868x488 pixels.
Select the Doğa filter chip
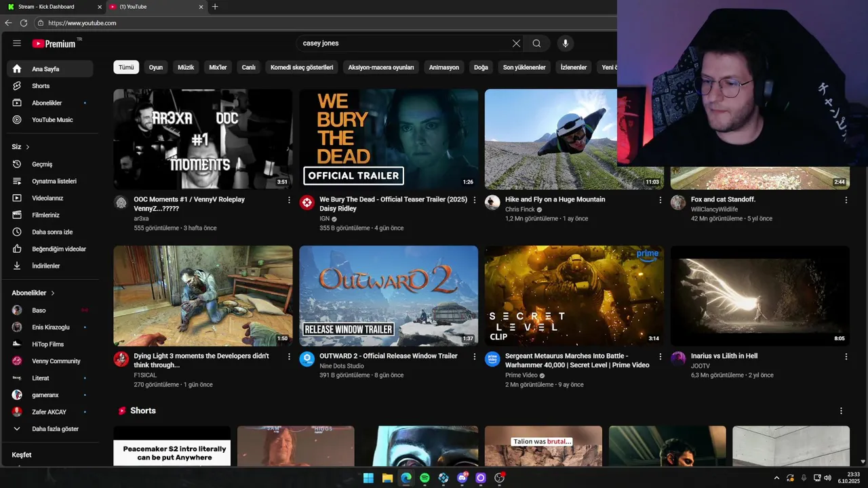[x=481, y=67]
